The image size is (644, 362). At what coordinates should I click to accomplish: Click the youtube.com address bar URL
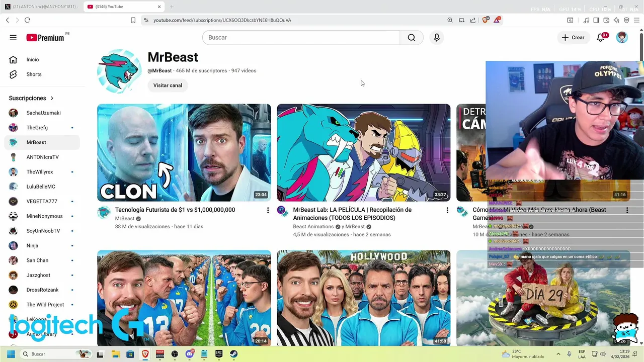(222, 20)
